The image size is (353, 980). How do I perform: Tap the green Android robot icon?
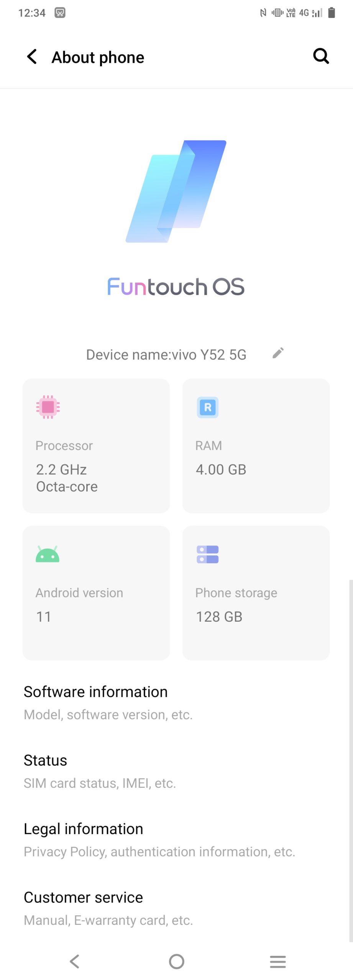48,554
